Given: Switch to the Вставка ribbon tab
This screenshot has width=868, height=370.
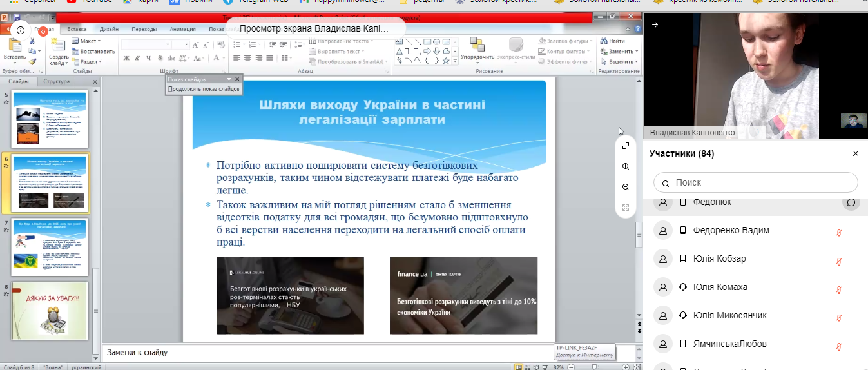Looking at the screenshot, I should [77, 29].
